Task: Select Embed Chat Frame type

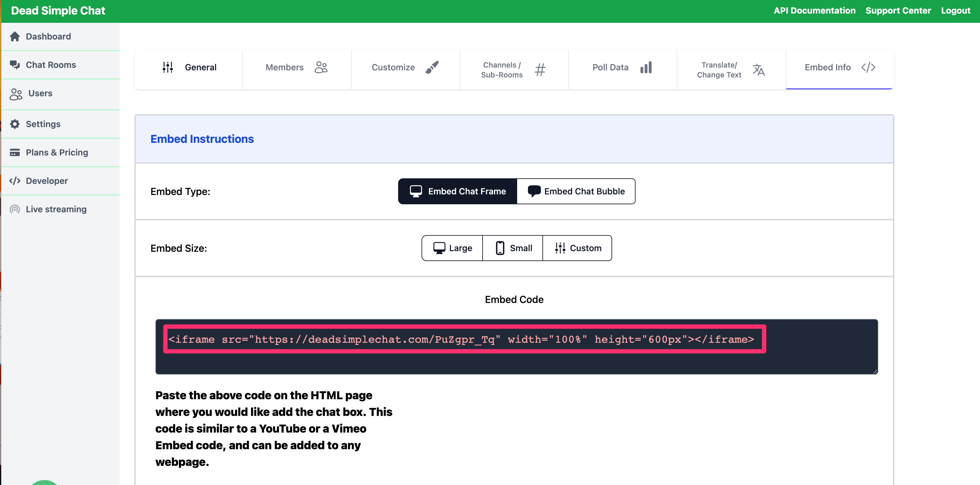Action: pos(458,191)
